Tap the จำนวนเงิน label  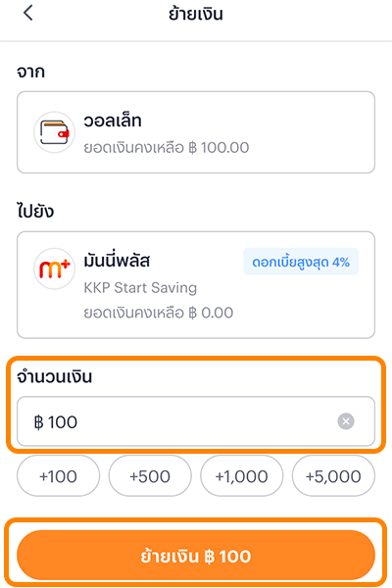(55, 376)
